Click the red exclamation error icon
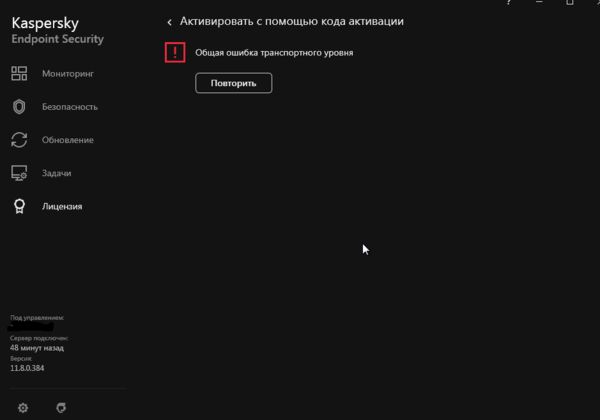This screenshot has height=420, width=600. (175, 52)
